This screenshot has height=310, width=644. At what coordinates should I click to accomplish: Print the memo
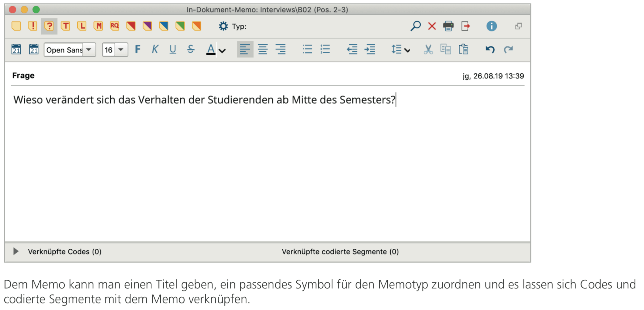point(448,26)
